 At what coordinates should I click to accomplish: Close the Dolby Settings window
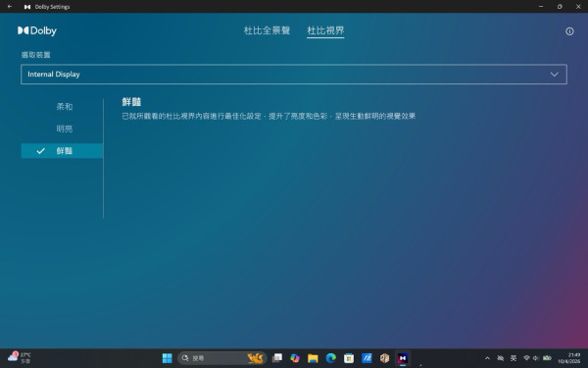click(x=578, y=7)
